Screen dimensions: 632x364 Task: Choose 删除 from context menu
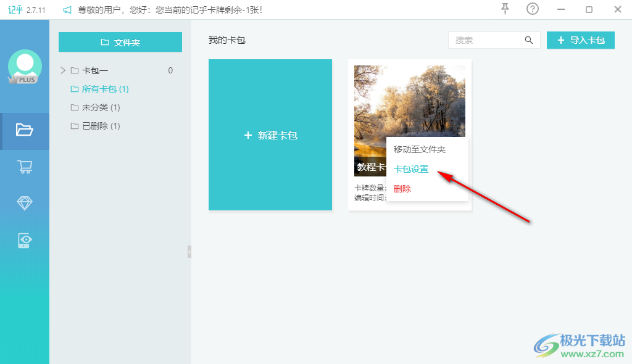402,189
